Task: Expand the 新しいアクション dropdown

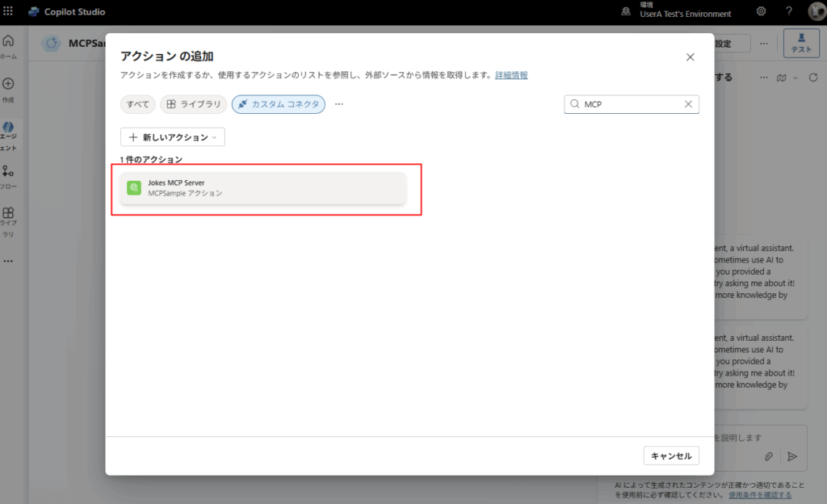Action: (x=172, y=137)
